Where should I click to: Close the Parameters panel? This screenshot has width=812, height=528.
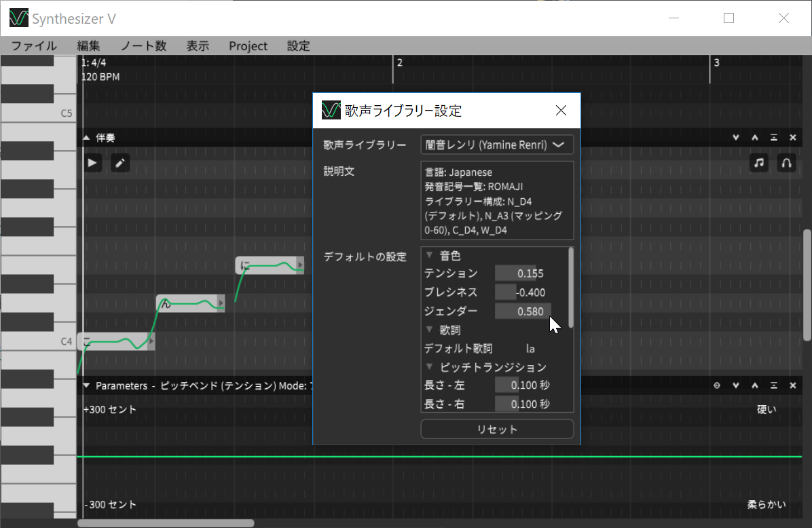(x=793, y=385)
